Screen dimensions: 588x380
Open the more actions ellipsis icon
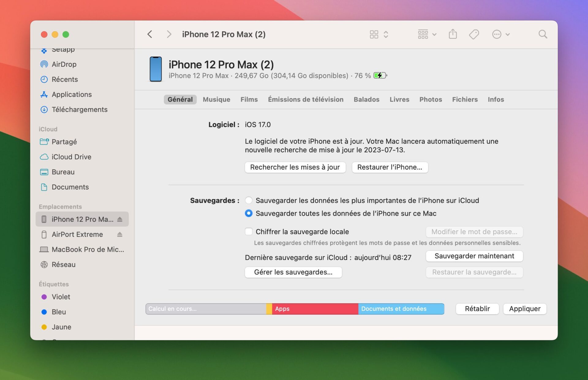pyautogui.click(x=497, y=34)
